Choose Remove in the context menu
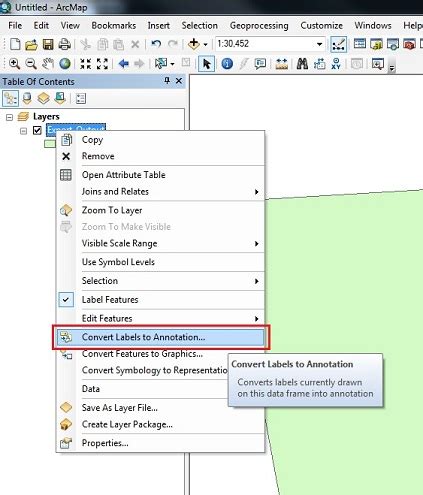 coord(161,156)
